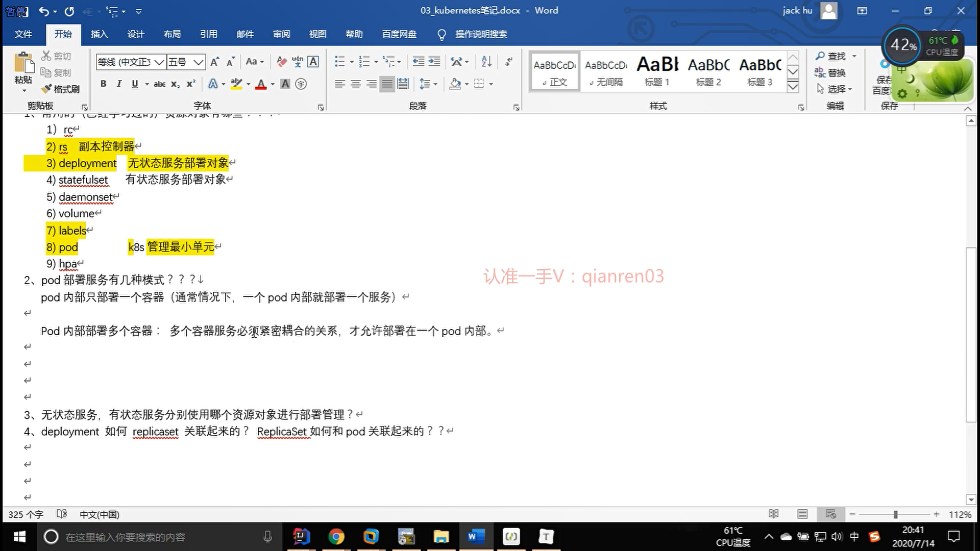Image resolution: width=980 pixels, height=551 pixels.
Task: Open the 插入 ribbon tab
Action: coord(99,34)
